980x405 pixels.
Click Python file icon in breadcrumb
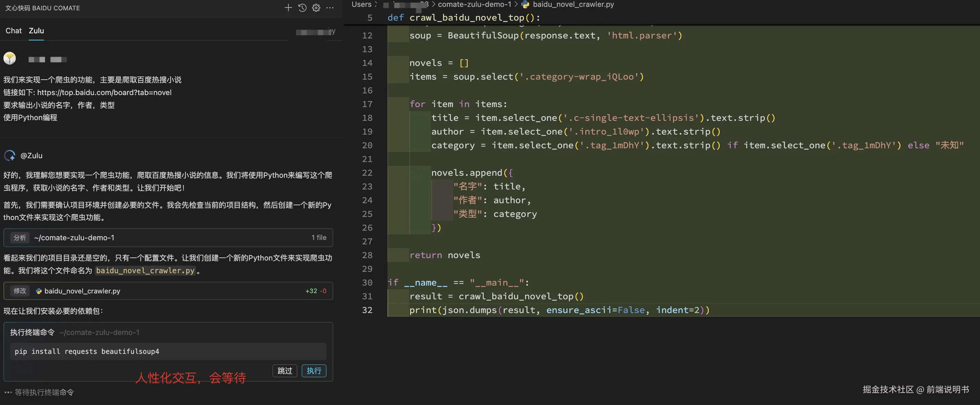point(525,4)
